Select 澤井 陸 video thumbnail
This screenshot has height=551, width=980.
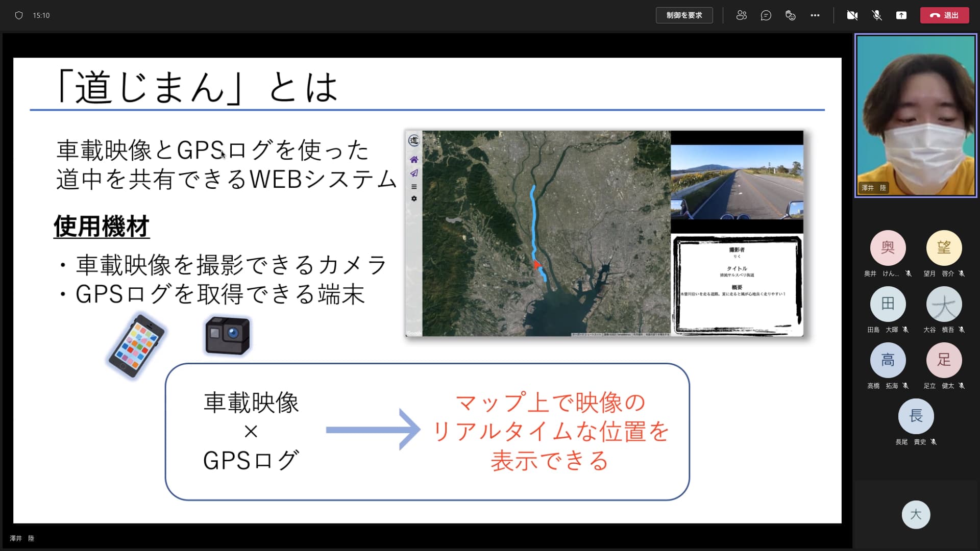pyautogui.click(x=916, y=115)
